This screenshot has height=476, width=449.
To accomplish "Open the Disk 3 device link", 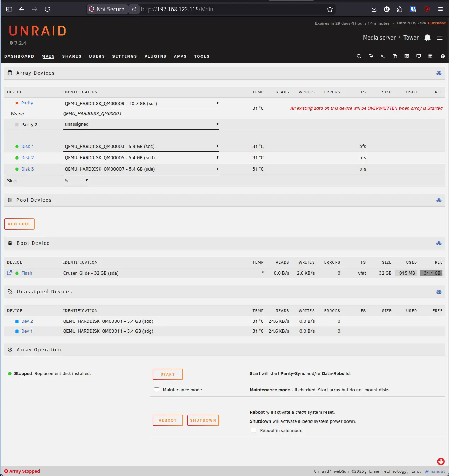I will 28,169.
